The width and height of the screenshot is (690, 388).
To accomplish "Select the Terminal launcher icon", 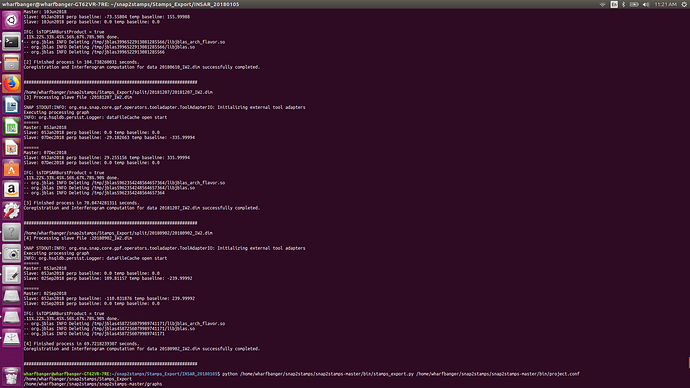I will (x=11, y=41).
